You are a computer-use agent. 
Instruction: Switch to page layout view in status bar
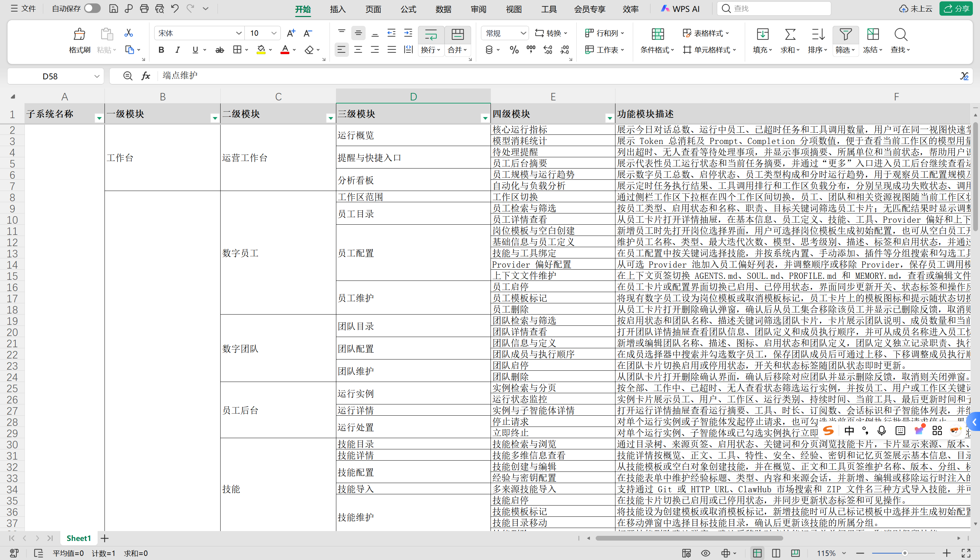click(776, 553)
